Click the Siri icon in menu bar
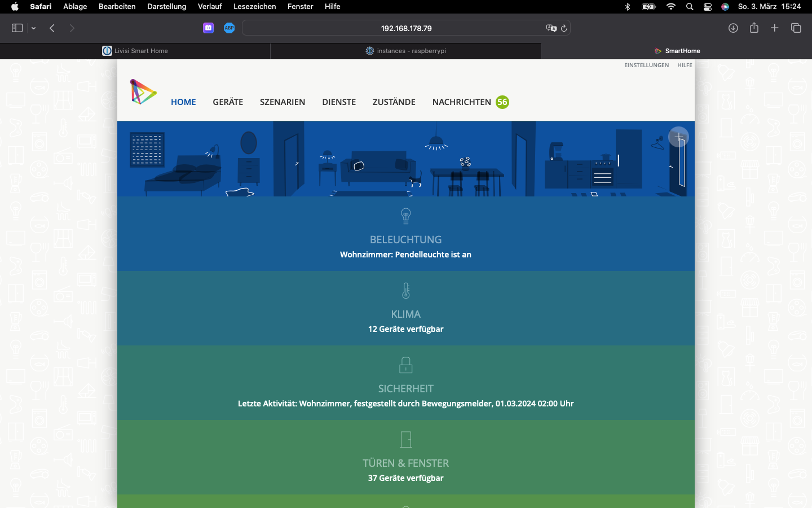The height and width of the screenshot is (508, 812). (x=725, y=7)
